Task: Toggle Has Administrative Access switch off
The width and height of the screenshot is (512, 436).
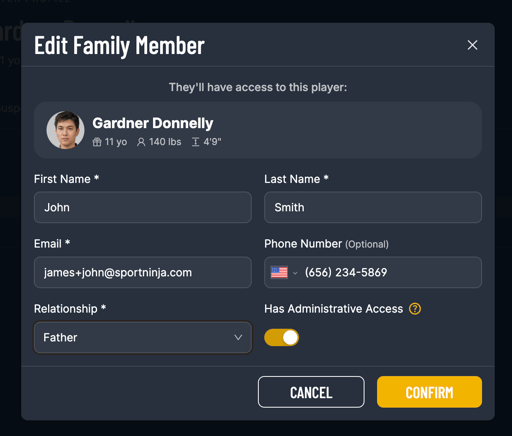Action: coord(281,337)
